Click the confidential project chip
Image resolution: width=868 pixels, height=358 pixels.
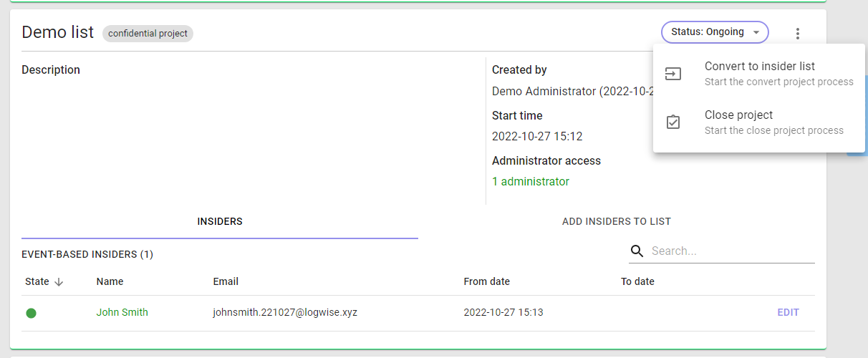click(148, 34)
